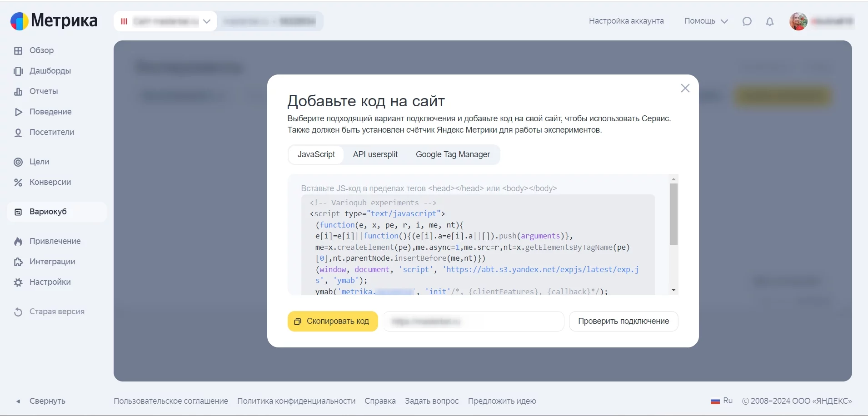Screen dimensions: 868x416
Task: Open the Поведение section
Action: [x=50, y=112]
